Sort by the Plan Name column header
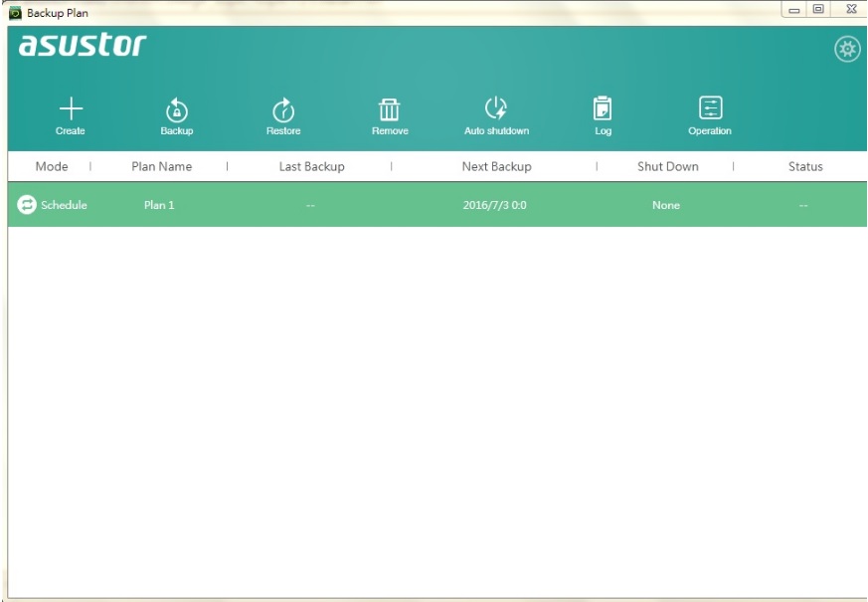This screenshot has height=602, width=868. pos(162,166)
